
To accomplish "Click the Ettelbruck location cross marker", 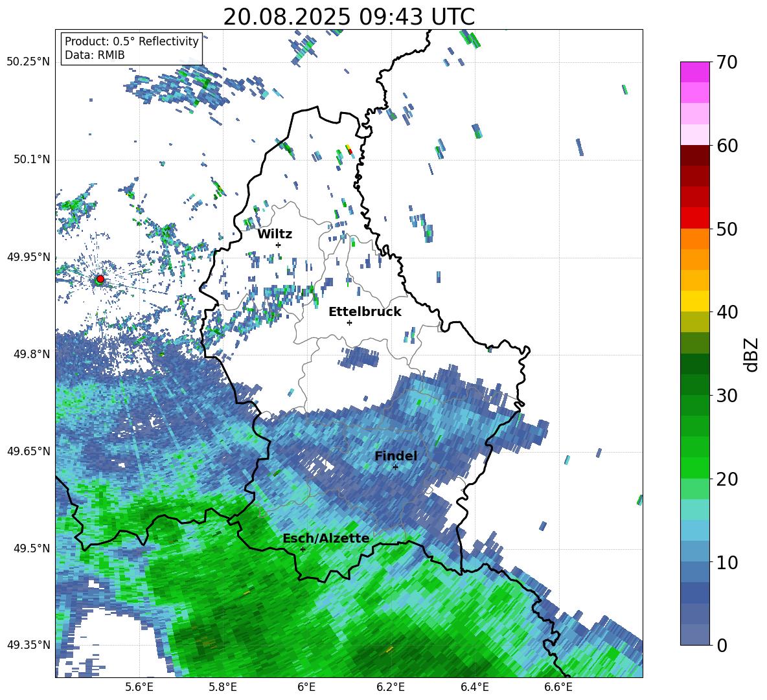I will click(x=349, y=322).
